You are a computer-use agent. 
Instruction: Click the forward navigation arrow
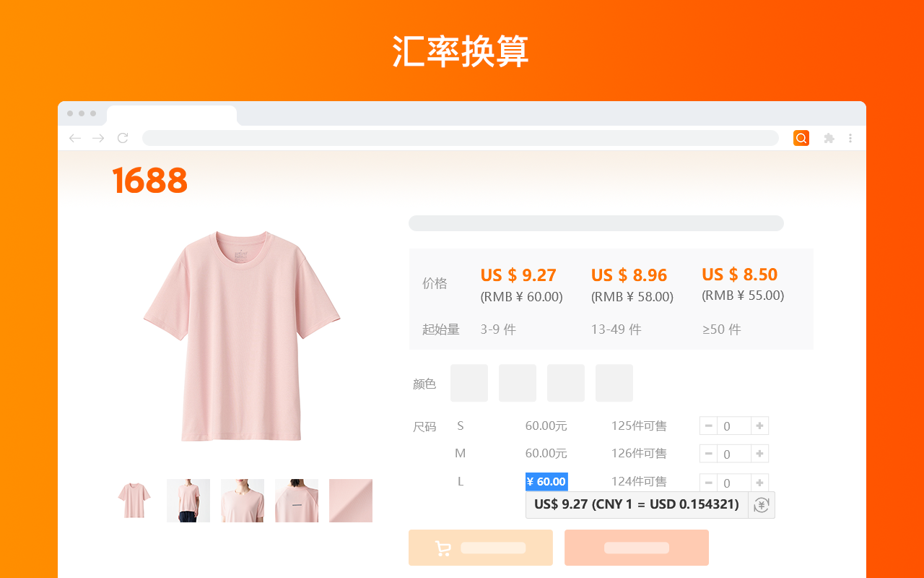[98, 137]
